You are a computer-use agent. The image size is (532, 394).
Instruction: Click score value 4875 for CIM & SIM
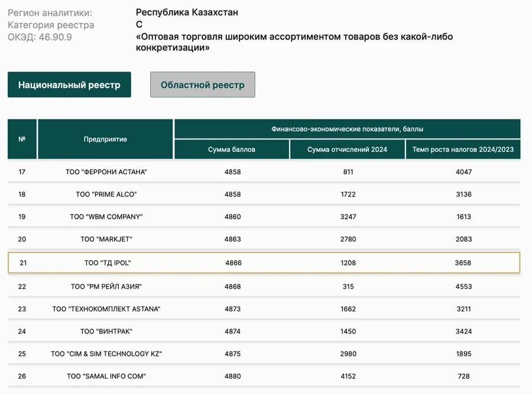(233, 354)
